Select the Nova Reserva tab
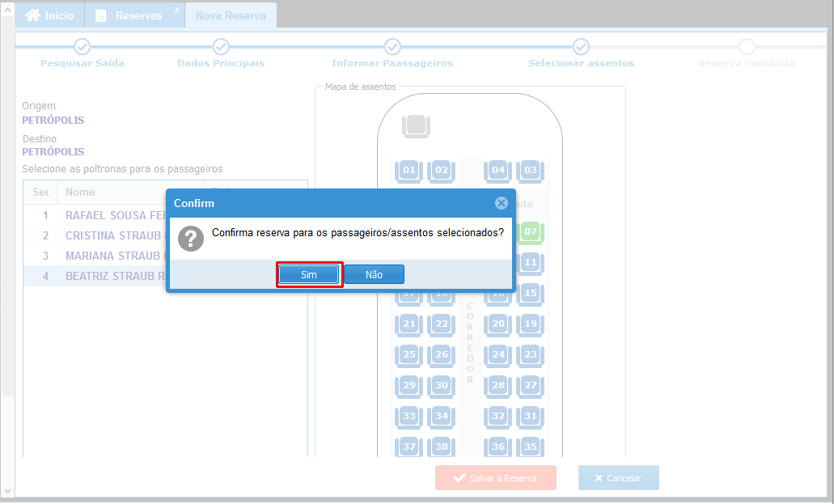Viewport: 834px width, 504px height. point(231,15)
